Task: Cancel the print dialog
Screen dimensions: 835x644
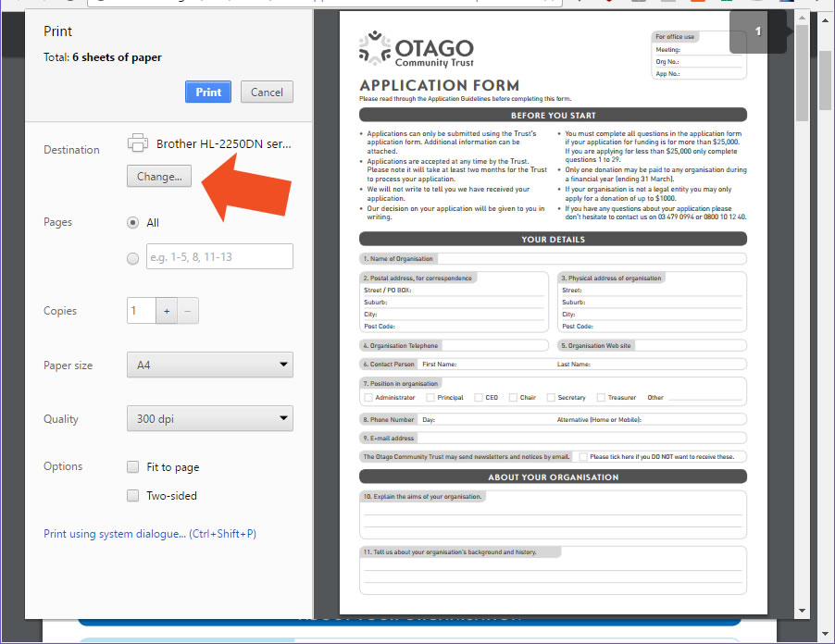Action: coord(267,92)
